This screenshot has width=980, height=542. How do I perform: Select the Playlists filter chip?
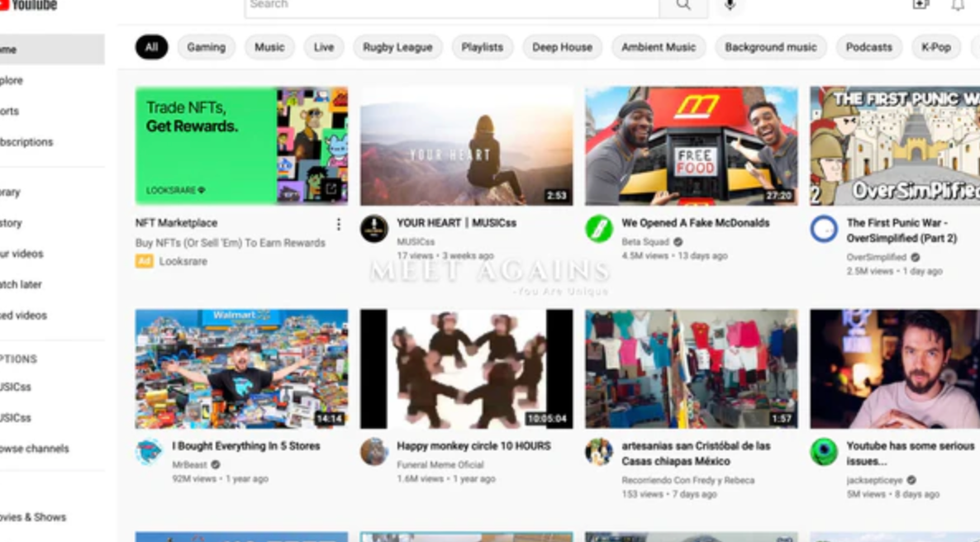tap(482, 47)
